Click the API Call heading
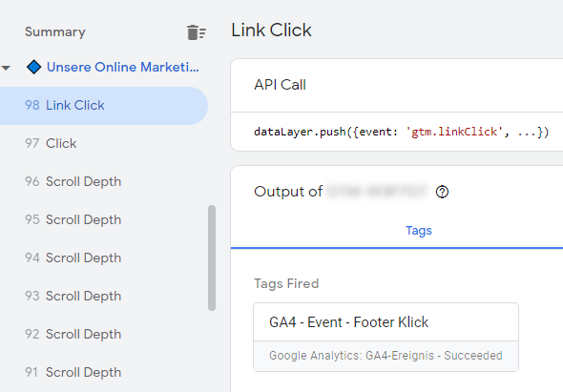The height and width of the screenshot is (392, 563). (x=280, y=85)
